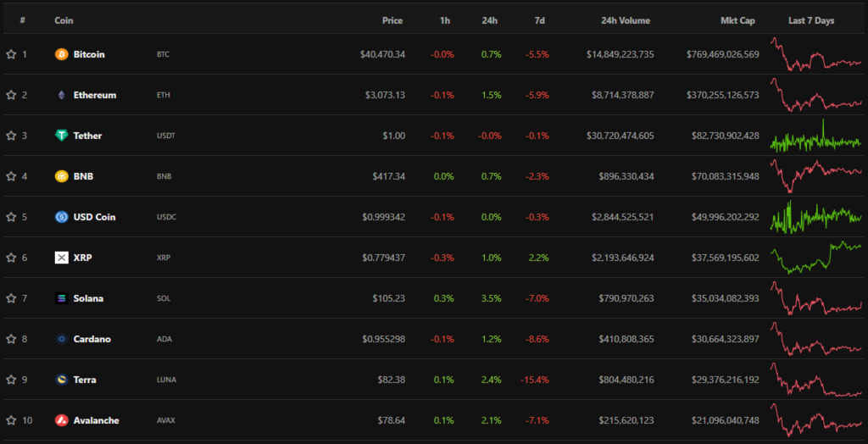The image size is (868, 444).
Task: Open Avalanche's 7-day sparkline chart
Action: [x=816, y=420]
